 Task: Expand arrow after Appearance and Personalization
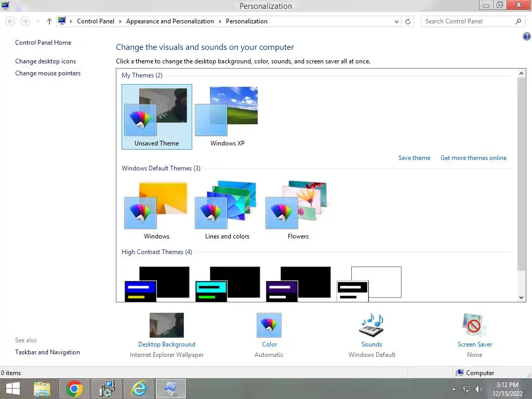pyautogui.click(x=220, y=21)
